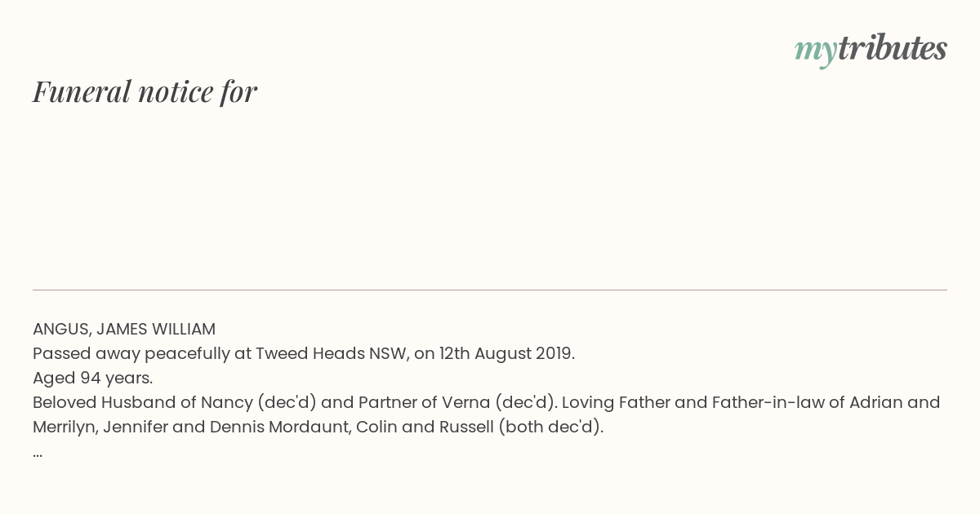Select the name ANGUS, JAMES WILLIAM
Image resolution: width=980 pixels, height=514 pixels.
coord(124,330)
